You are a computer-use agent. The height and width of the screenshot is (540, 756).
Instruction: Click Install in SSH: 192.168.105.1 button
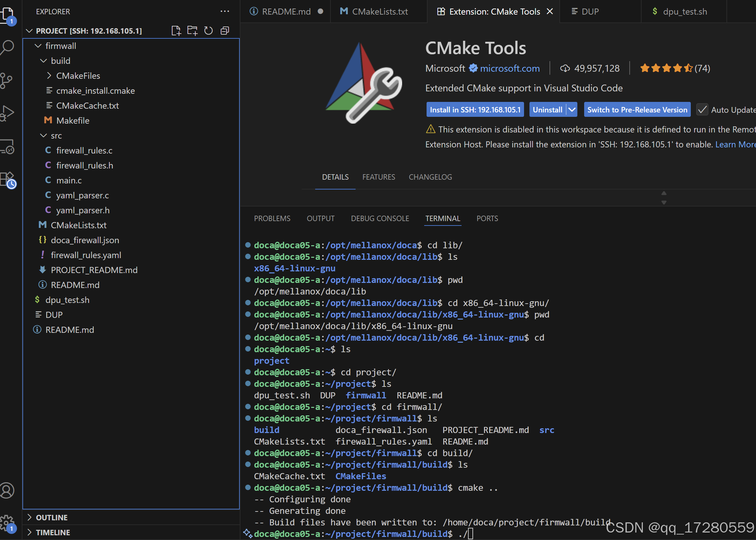click(x=475, y=110)
